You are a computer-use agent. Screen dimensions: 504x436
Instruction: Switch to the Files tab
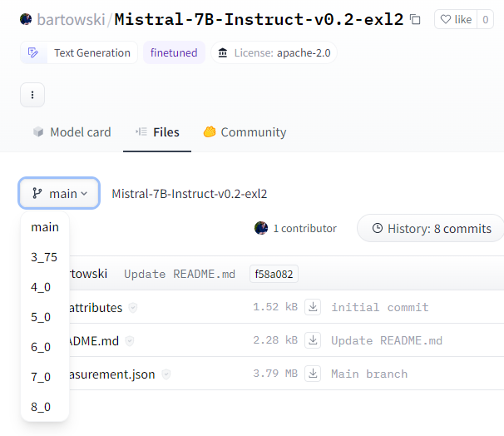pos(157,132)
